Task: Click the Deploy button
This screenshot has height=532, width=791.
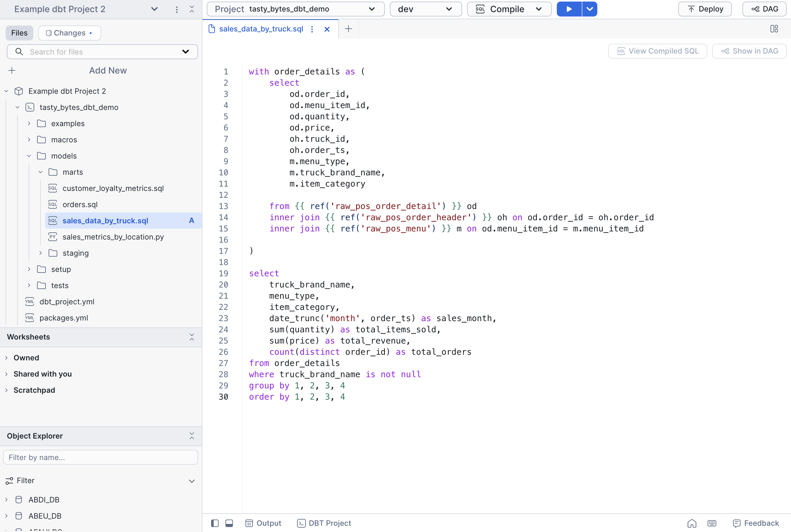Action: coord(705,9)
